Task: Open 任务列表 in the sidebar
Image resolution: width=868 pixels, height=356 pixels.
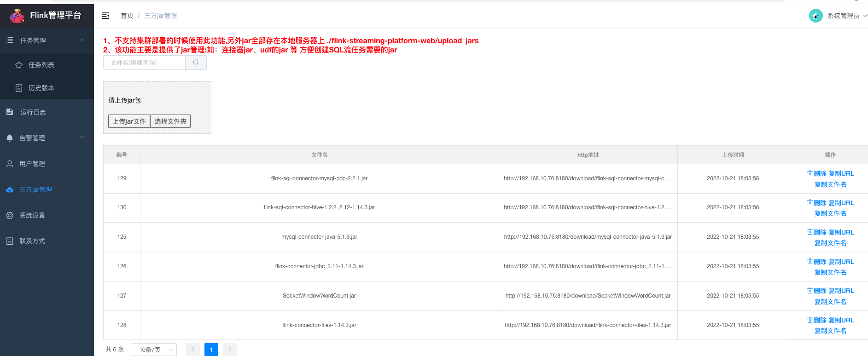Action: tap(47, 65)
